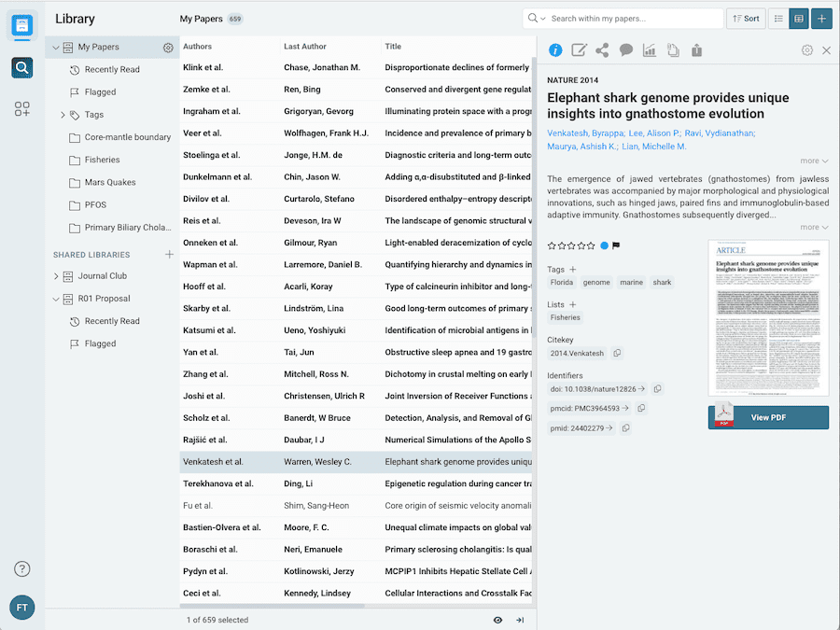
Task: Click the blue unread status dot
Action: pyautogui.click(x=604, y=247)
